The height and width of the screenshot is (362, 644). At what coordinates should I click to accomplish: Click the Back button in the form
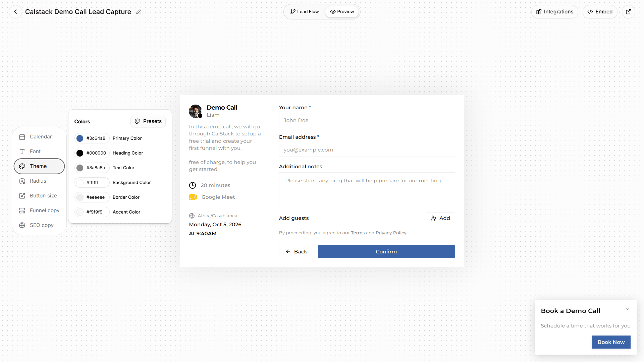point(296,251)
